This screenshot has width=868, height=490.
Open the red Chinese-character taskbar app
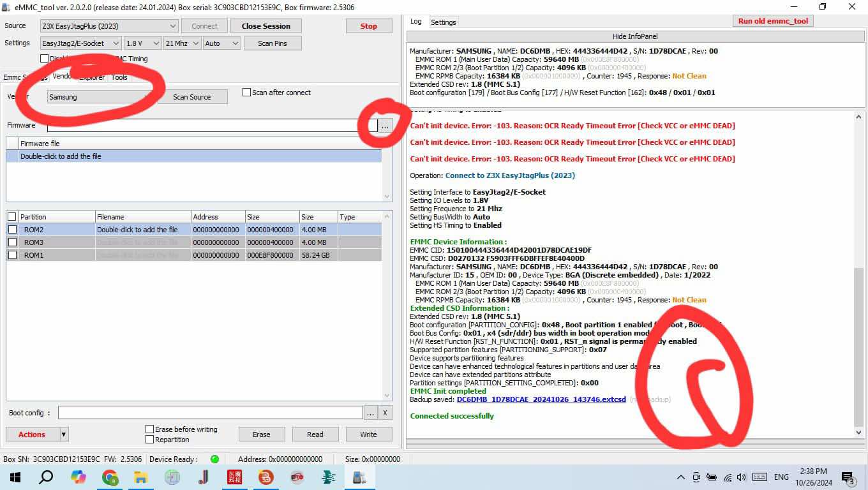(234, 477)
